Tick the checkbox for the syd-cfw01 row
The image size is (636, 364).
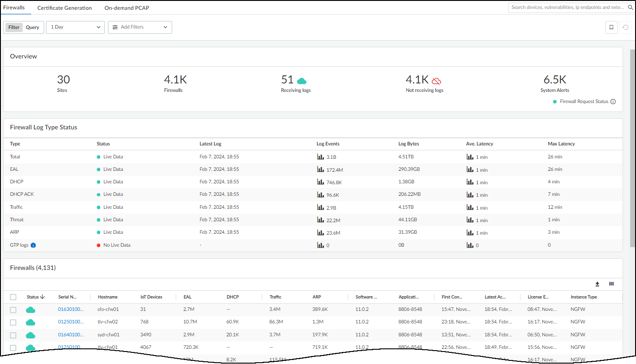[x=13, y=335]
